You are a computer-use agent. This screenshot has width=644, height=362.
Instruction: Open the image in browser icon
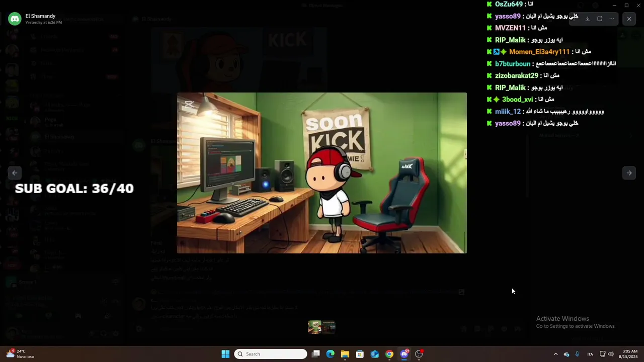click(600, 19)
